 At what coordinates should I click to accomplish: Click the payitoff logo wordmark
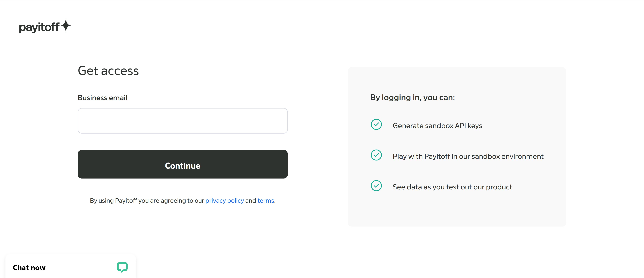coord(39,27)
